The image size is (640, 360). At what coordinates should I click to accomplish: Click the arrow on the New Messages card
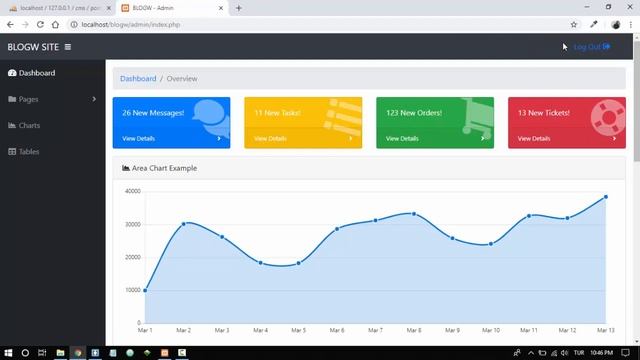click(219, 138)
